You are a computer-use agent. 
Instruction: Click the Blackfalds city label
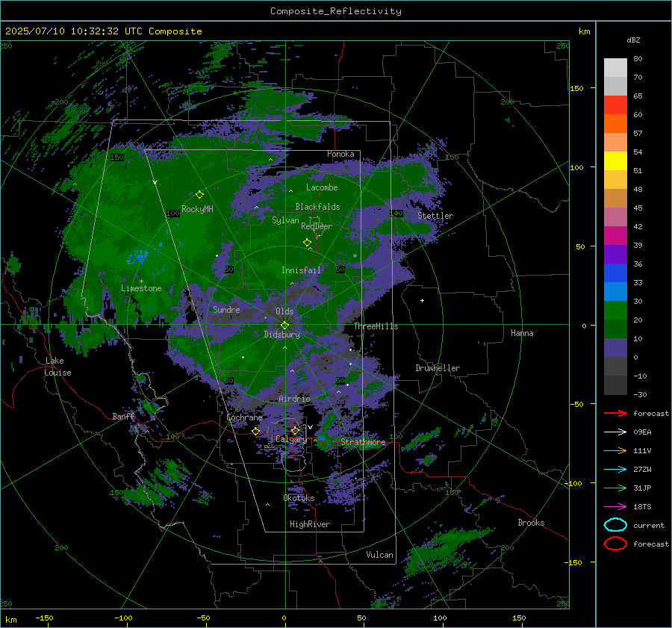point(317,207)
